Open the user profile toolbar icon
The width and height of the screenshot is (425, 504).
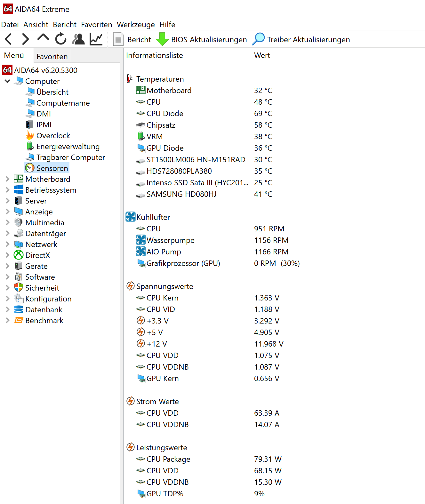coord(78,39)
